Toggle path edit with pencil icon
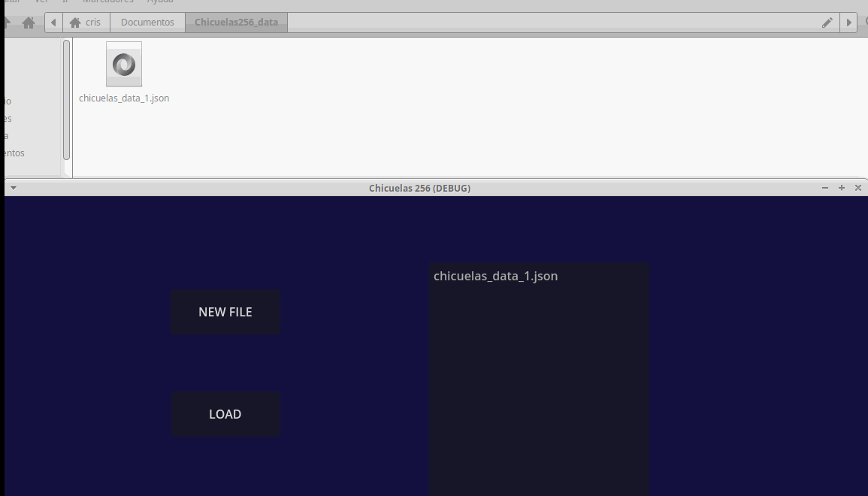868x496 pixels. point(827,23)
